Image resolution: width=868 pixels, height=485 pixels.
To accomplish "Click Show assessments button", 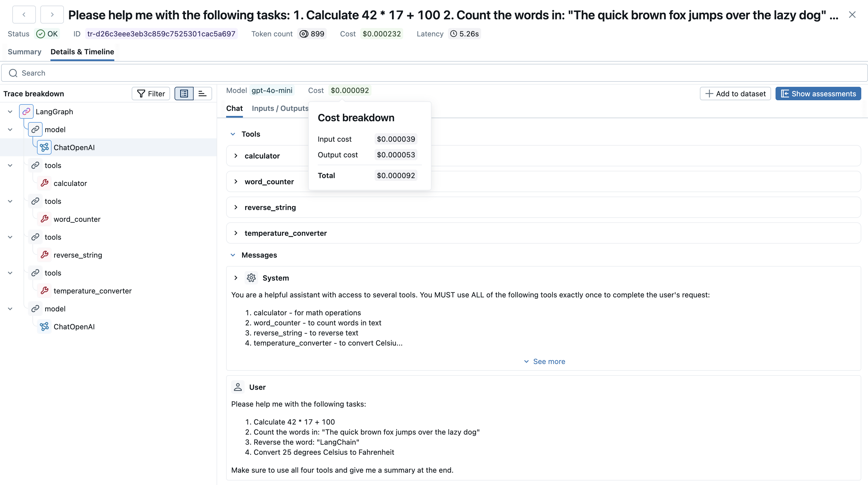I will [818, 94].
